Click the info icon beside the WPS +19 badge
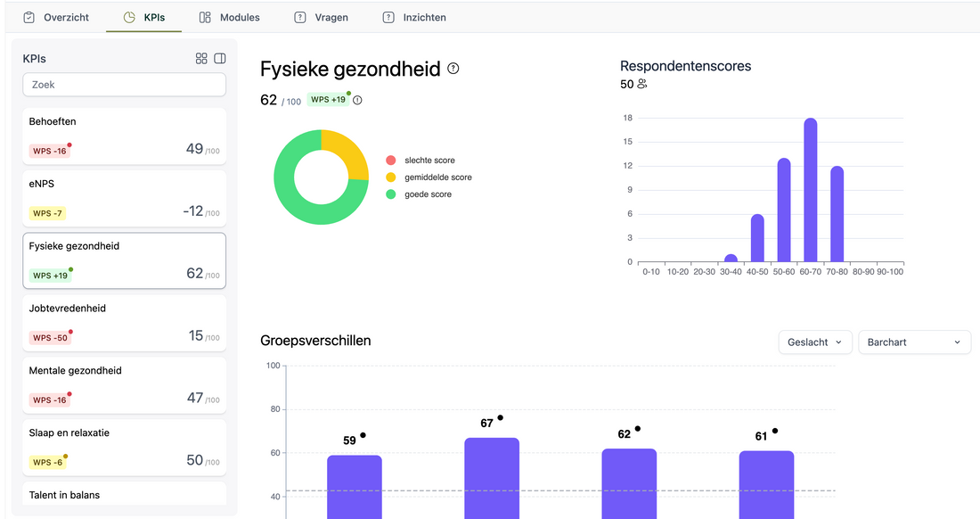Viewport: 980px width, 519px height. (357, 100)
